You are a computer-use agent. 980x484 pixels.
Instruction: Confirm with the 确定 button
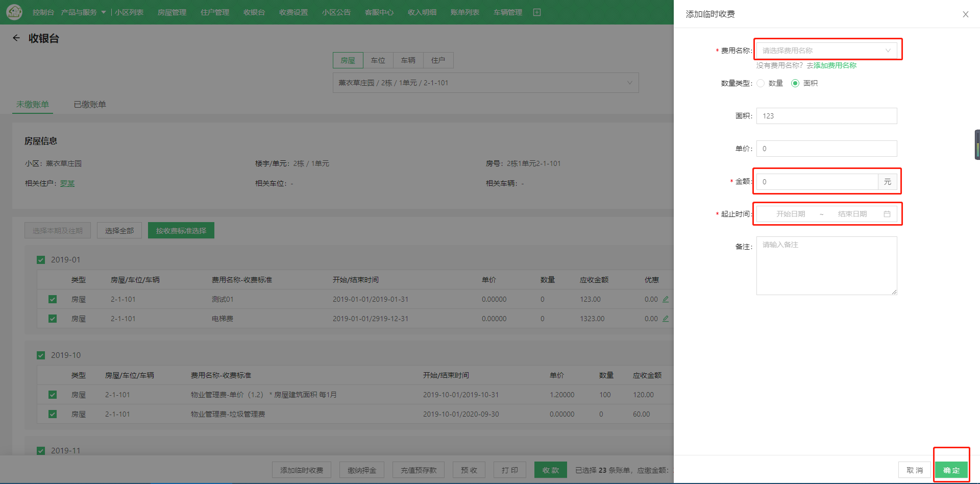coord(951,470)
